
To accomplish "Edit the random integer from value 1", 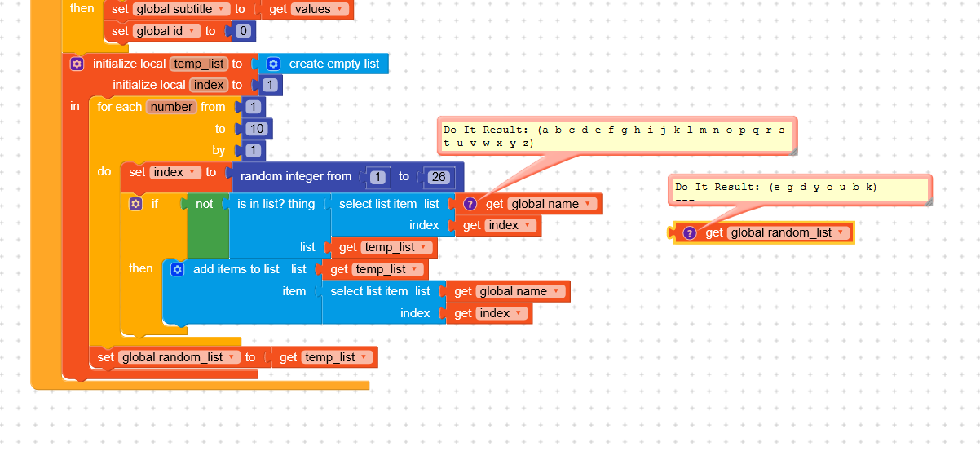I will click(x=379, y=177).
